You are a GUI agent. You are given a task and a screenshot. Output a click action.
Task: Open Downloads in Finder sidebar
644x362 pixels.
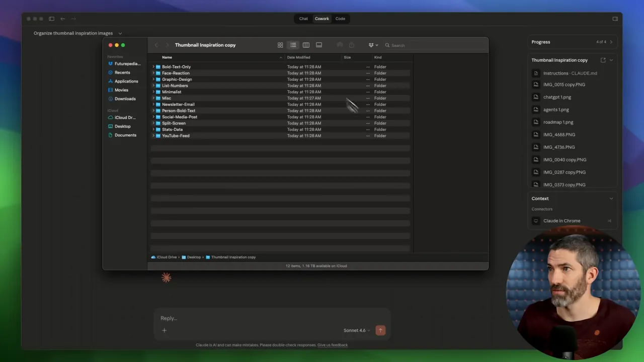tap(121, 99)
